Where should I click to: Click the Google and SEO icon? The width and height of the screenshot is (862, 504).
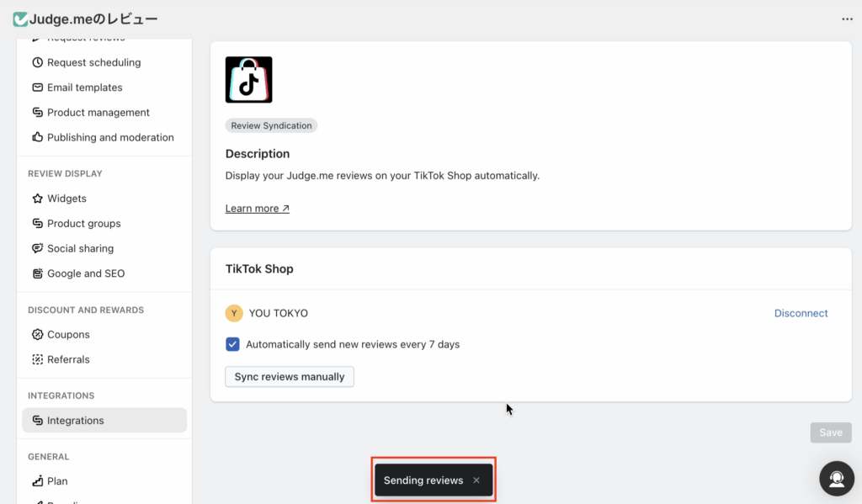click(x=38, y=273)
